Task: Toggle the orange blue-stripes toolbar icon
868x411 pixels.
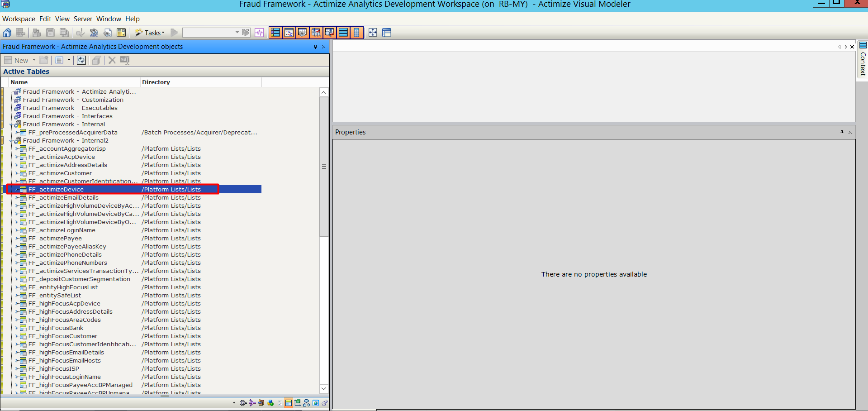Action: pos(343,33)
